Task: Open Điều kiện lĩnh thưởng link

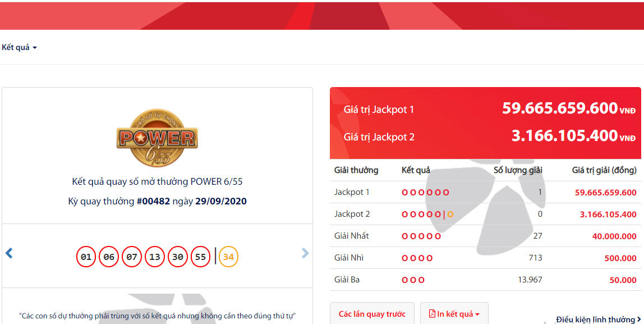Action: (599, 320)
